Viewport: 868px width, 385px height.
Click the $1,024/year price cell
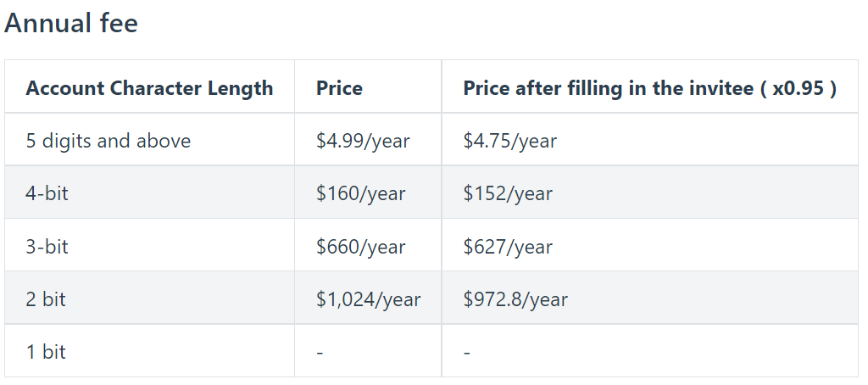click(368, 299)
